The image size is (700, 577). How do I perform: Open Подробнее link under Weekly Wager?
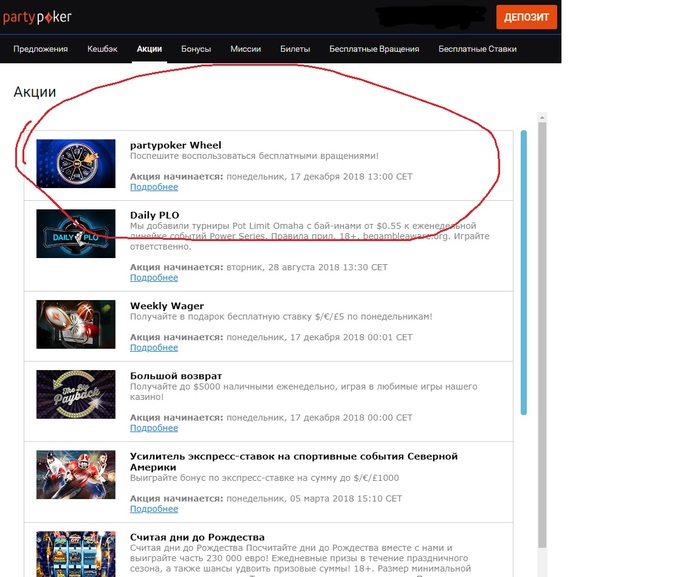[x=154, y=347]
